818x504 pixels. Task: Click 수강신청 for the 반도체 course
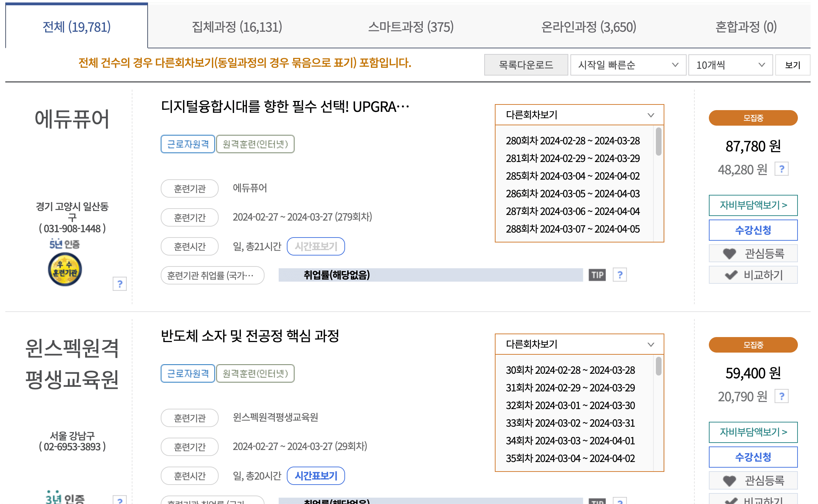point(753,457)
